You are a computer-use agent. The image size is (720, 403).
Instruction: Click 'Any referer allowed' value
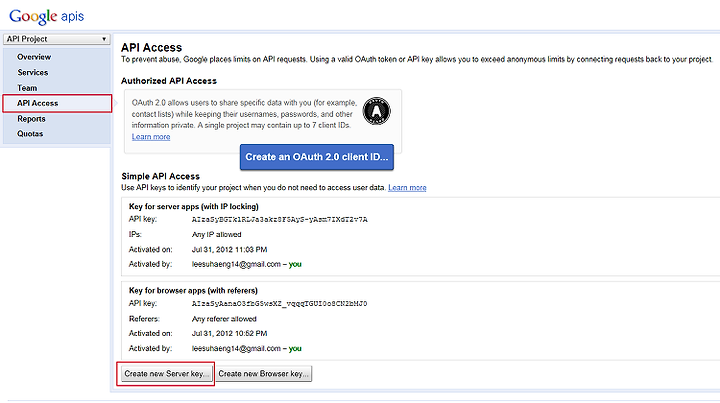point(224,319)
